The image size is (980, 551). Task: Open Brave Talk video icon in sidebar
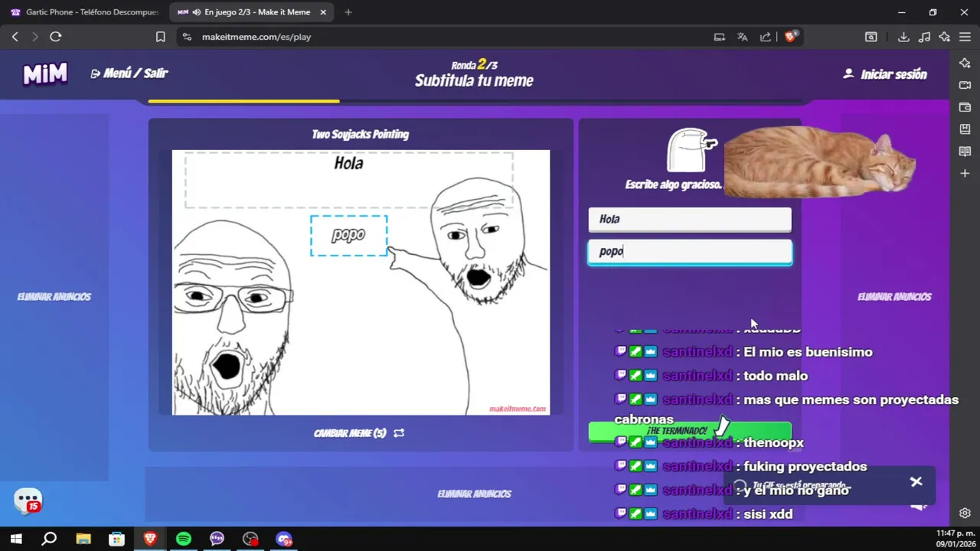click(965, 85)
